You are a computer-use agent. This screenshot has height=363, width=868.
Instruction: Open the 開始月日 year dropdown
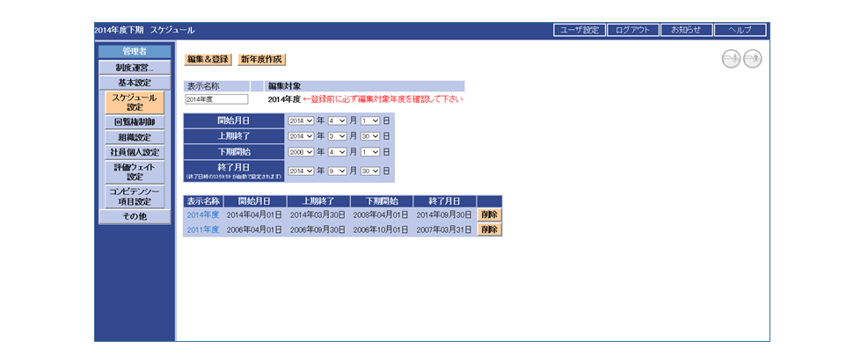click(x=301, y=120)
